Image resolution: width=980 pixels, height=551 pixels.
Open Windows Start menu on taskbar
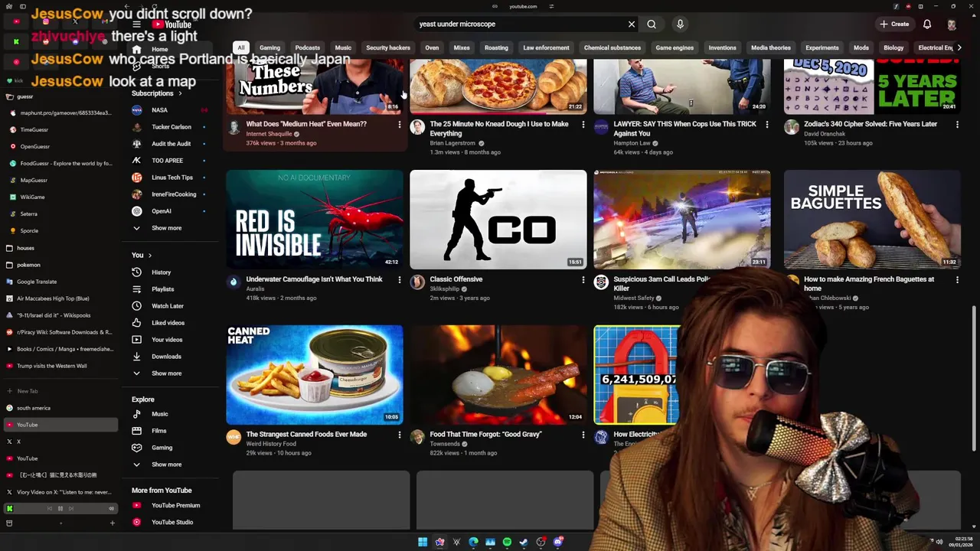[423, 542]
